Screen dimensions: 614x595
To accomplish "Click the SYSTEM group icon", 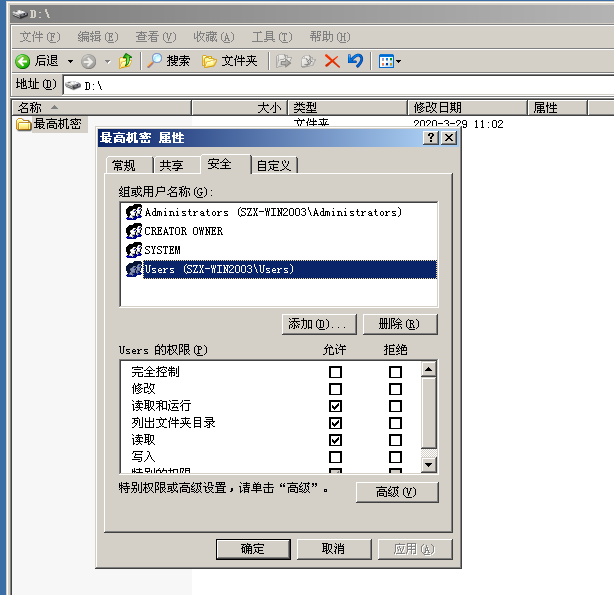I will 134,250.
